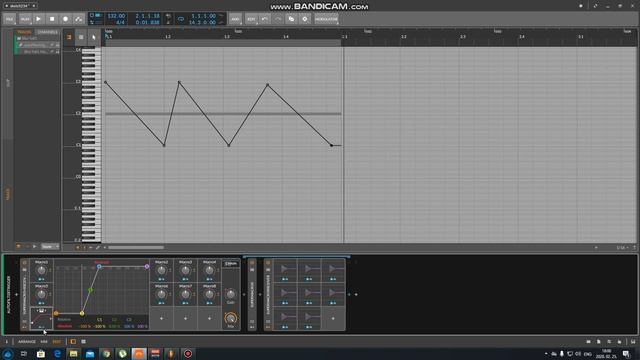Arm the global record button
This screenshot has width=640, height=360.
[65, 19]
